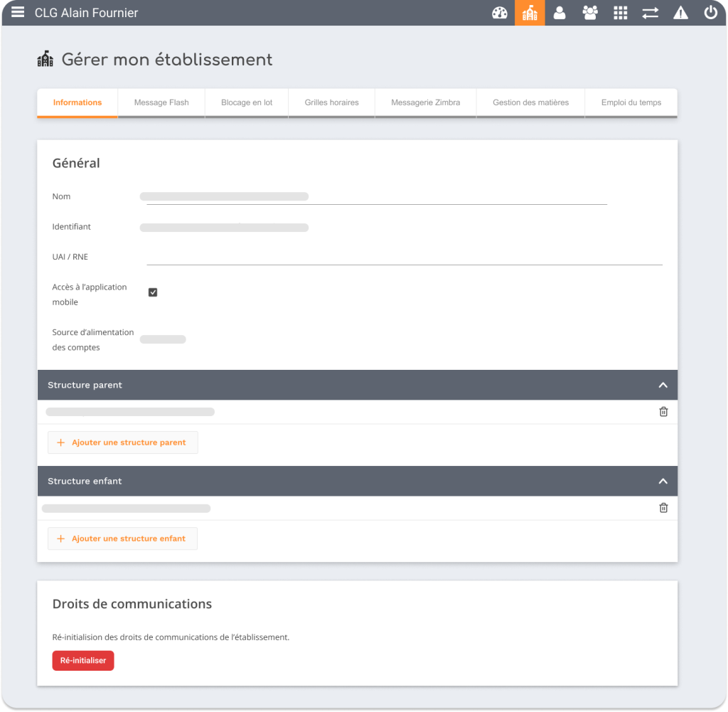Screen dimensions: 728x712
Task: Collapse the Structure enfant section
Action: pos(663,481)
